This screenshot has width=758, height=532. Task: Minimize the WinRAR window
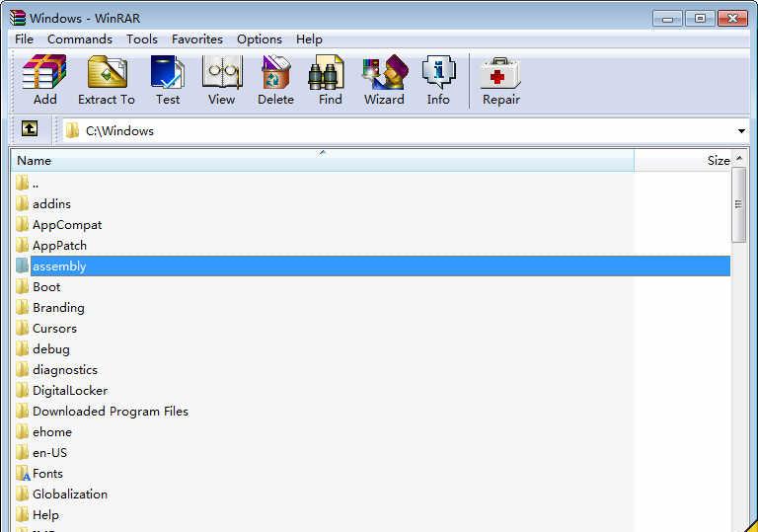667,19
